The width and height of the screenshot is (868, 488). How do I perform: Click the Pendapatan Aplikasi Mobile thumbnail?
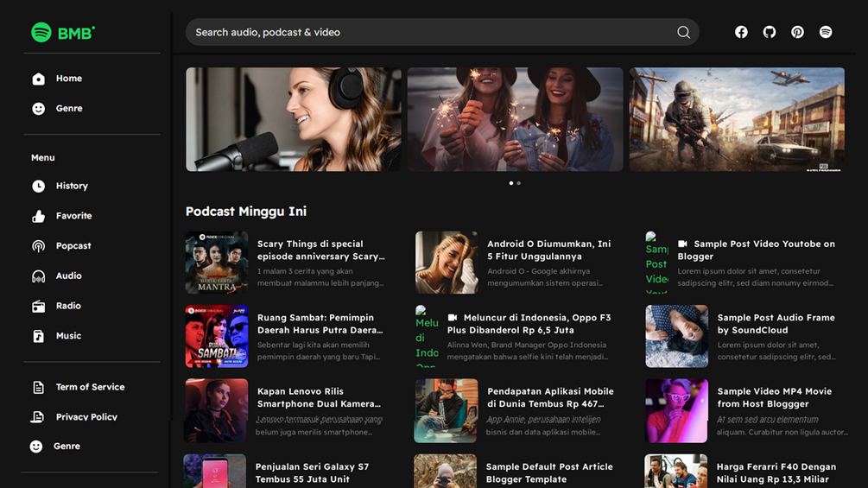447,410
